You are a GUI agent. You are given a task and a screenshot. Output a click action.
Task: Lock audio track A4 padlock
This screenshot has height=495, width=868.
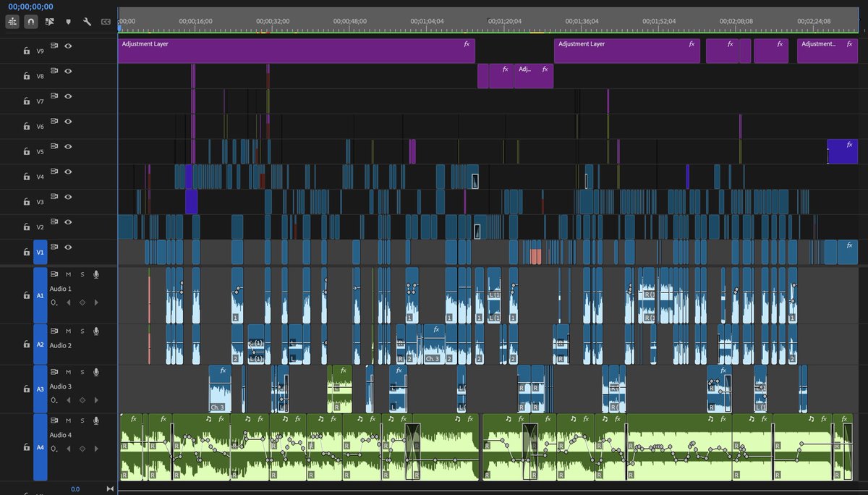coord(26,447)
